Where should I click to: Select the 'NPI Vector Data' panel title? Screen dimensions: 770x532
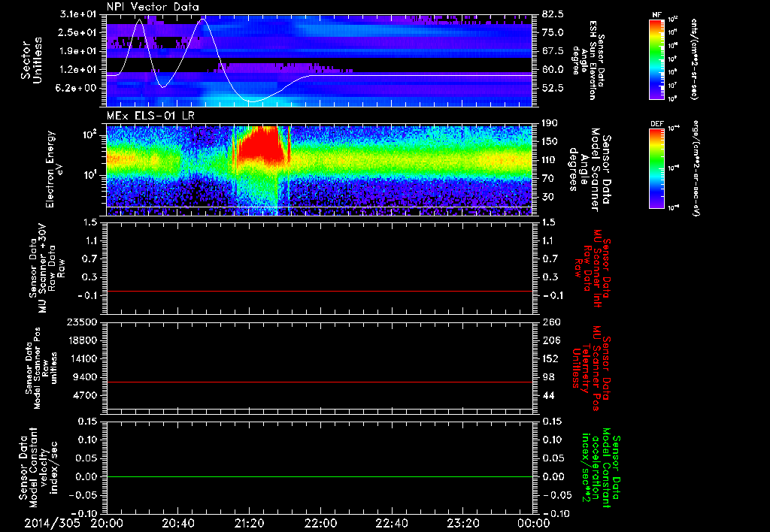click(x=153, y=7)
